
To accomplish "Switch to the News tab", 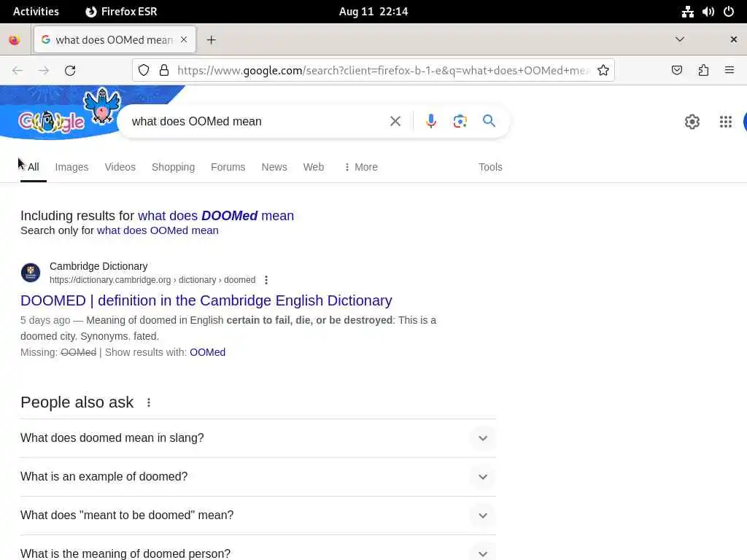I will (x=274, y=167).
